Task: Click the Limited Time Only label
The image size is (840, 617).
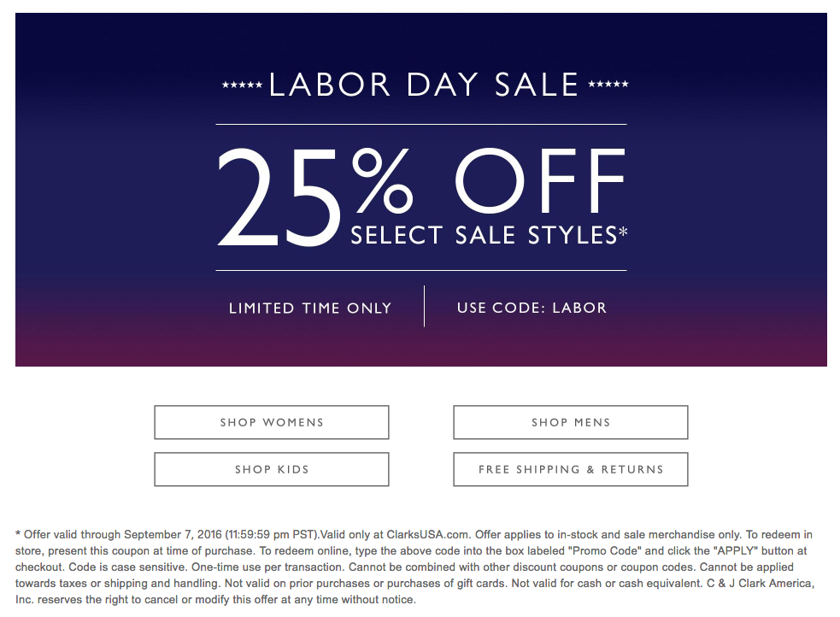Action: [310, 308]
